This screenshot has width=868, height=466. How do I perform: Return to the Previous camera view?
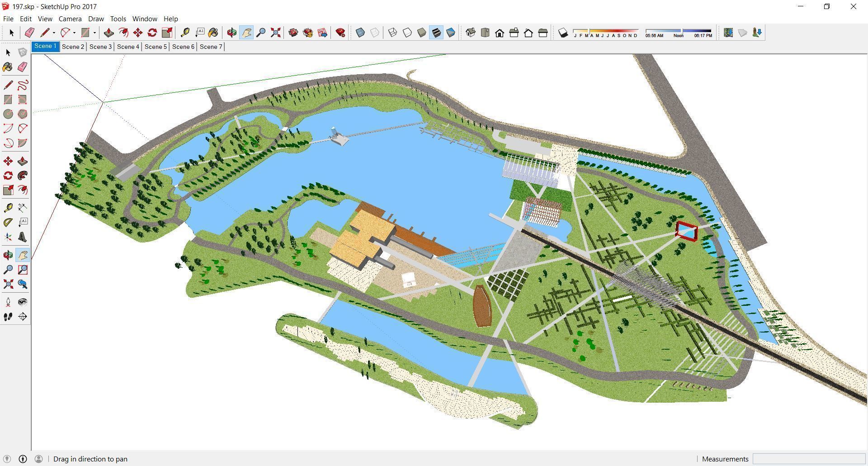coord(22,284)
